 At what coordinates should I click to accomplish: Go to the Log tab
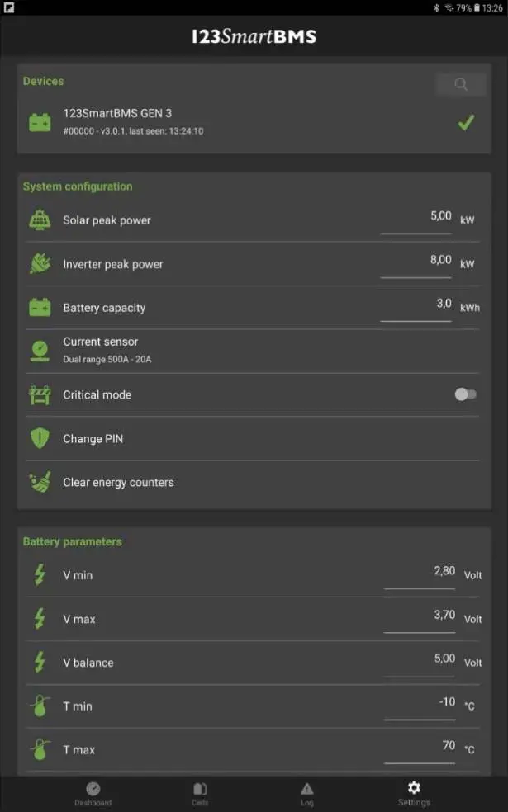[307, 794]
